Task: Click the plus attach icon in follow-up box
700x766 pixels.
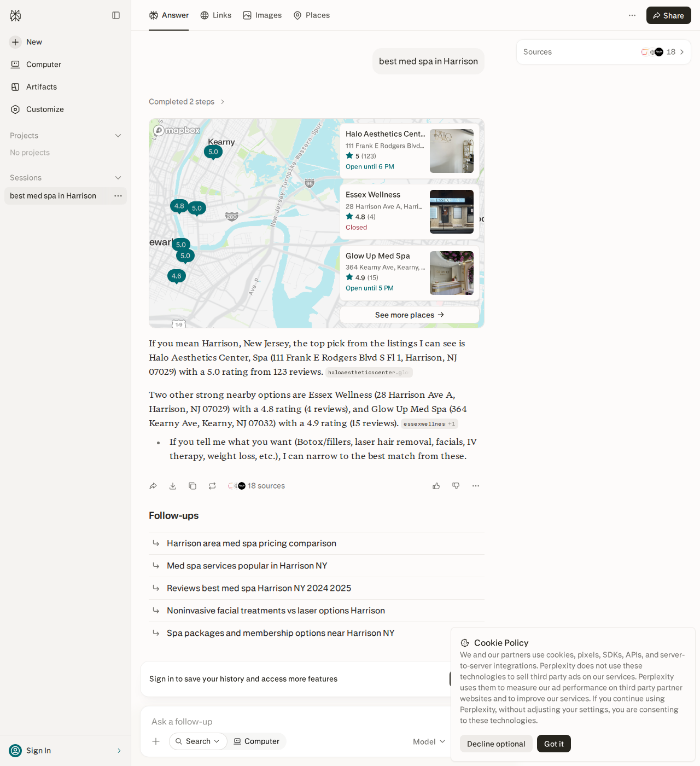Action: [156, 741]
